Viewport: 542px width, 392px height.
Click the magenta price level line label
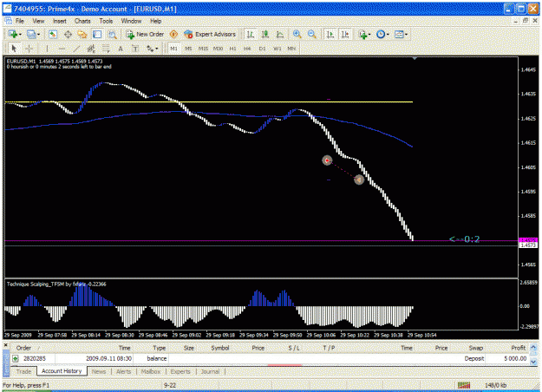pyautogui.click(x=528, y=240)
